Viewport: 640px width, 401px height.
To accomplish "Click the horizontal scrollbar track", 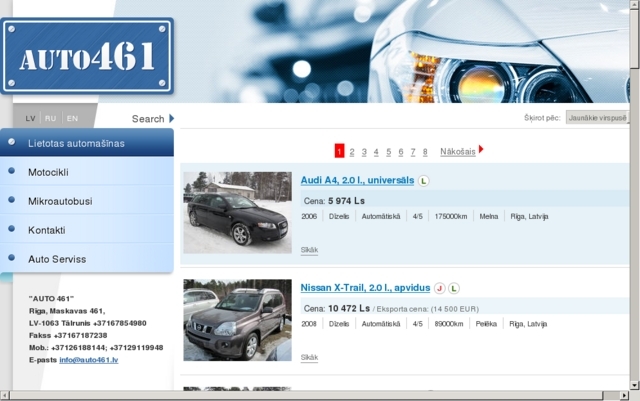I will click(x=306, y=395).
